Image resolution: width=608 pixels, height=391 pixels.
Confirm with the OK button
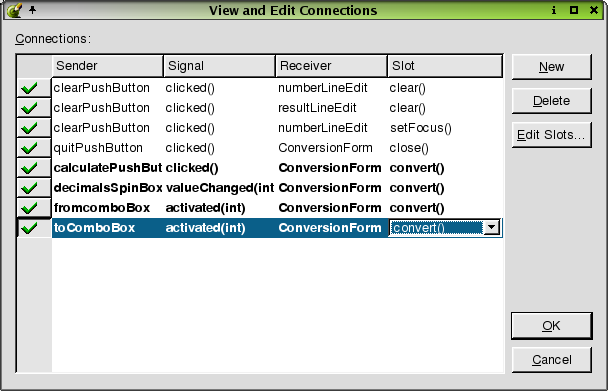(x=551, y=326)
